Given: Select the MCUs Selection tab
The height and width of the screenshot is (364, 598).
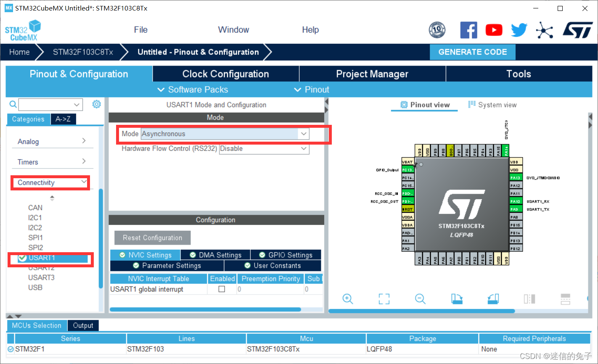Looking at the screenshot, I should (x=37, y=325).
